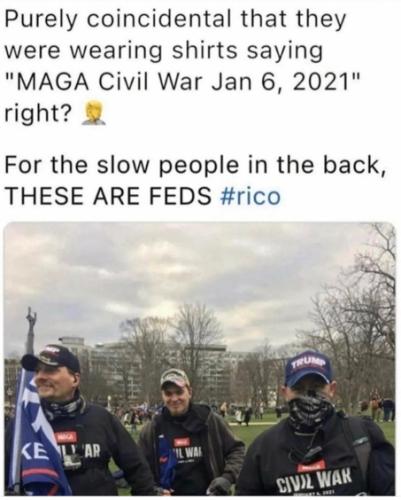The image size is (401, 500).
Task: Click the line "Purely coincidental that they"
Action: (x=175, y=20)
